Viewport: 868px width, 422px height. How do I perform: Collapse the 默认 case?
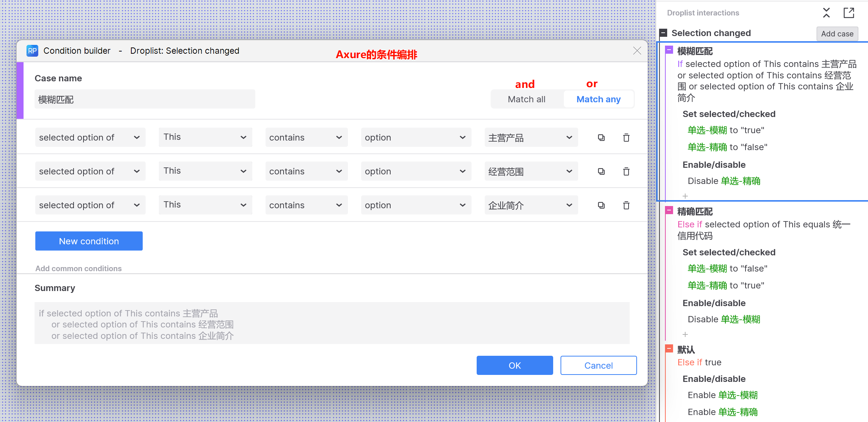(669, 349)
